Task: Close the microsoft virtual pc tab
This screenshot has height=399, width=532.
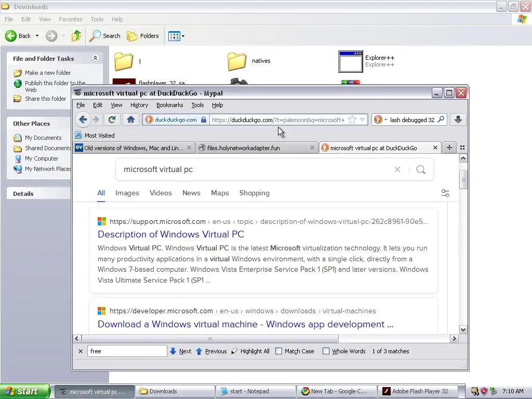Action: click(435, 148)
